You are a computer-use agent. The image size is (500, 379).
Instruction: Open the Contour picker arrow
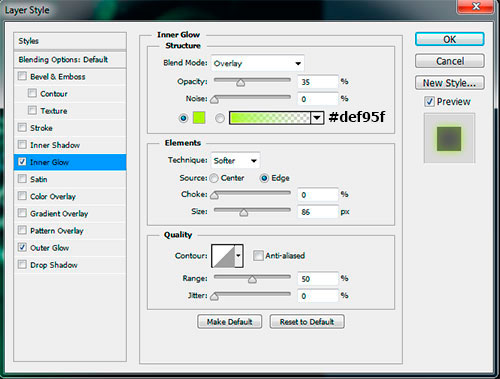point(239,256)
